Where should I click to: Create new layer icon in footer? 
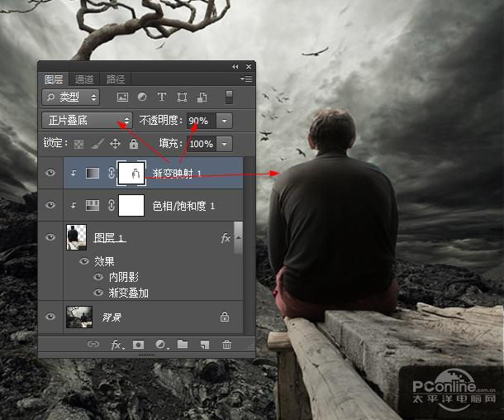pos(205,345)
